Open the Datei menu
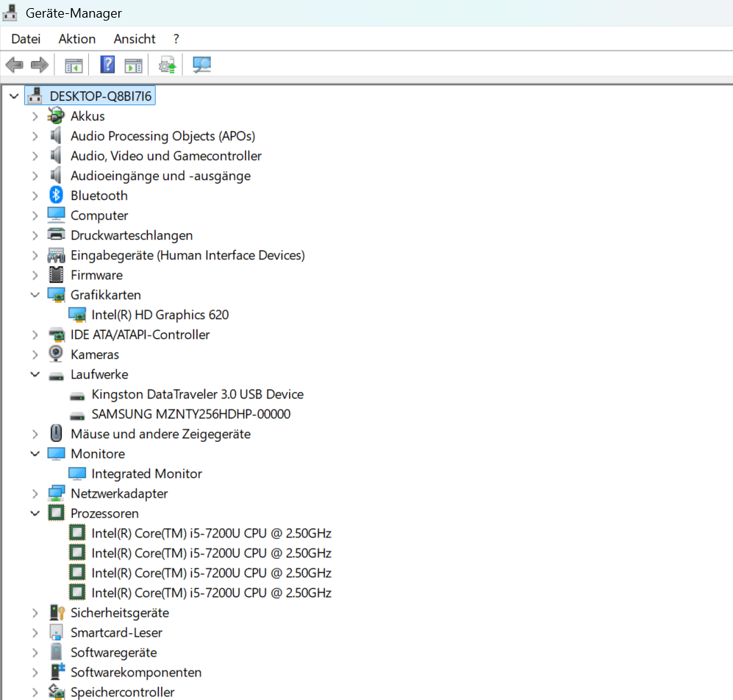Viewport: 733px width, 700px height. pos(26,39)
